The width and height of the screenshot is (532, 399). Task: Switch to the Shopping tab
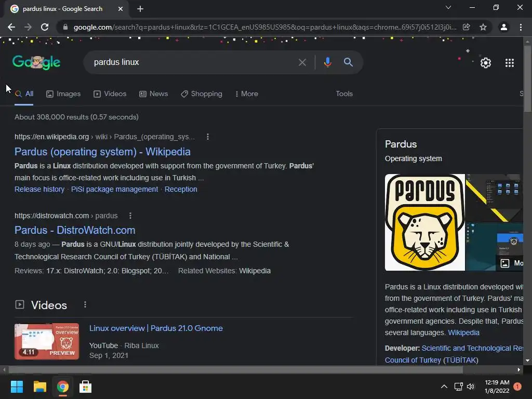pos(202,94)
